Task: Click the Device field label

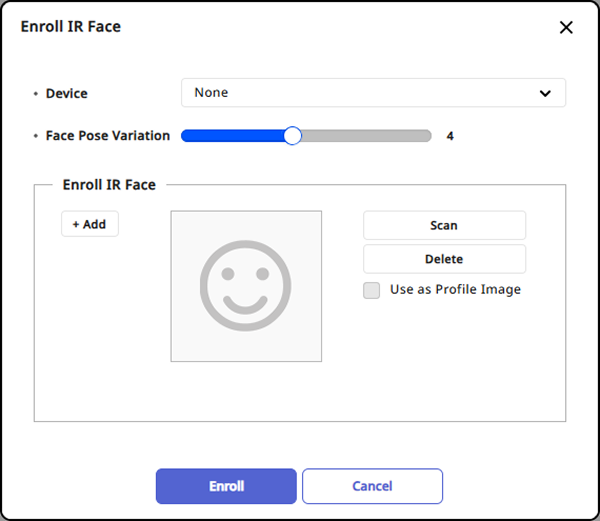Action: (x=67, y=93)
